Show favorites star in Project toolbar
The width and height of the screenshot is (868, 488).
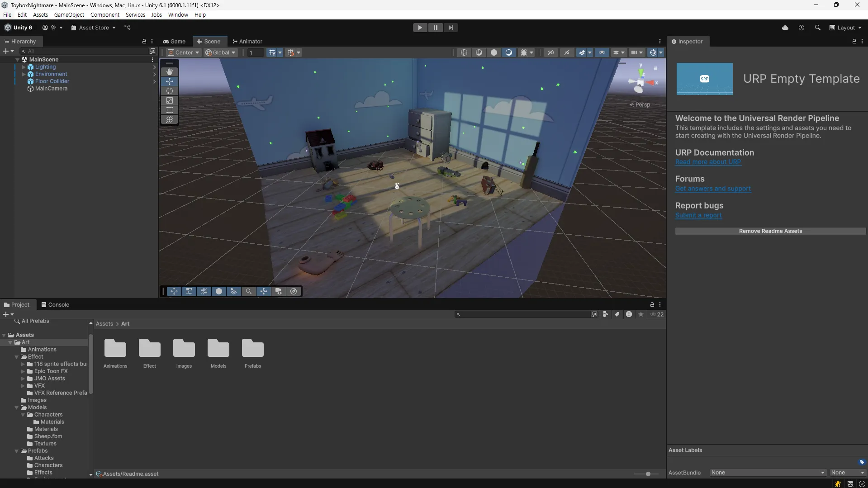click(641, 314)
